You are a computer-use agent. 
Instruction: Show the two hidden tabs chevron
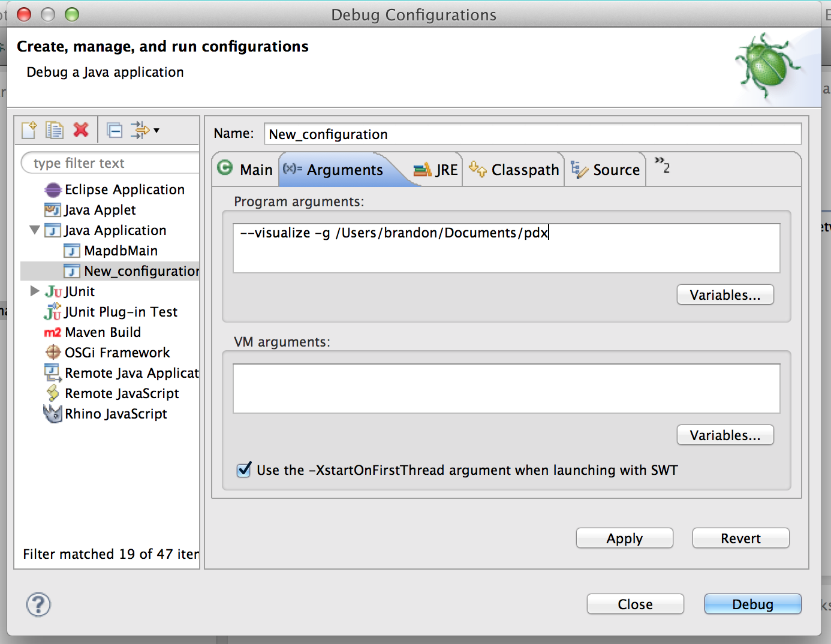(x=662, y=165)
